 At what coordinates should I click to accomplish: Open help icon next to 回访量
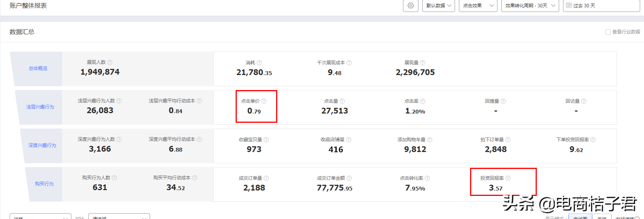(x=584, y=101)
